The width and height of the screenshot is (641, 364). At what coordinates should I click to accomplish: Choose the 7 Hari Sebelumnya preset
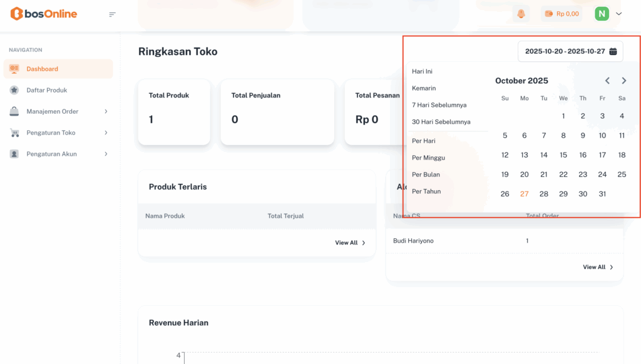(439, 105)
